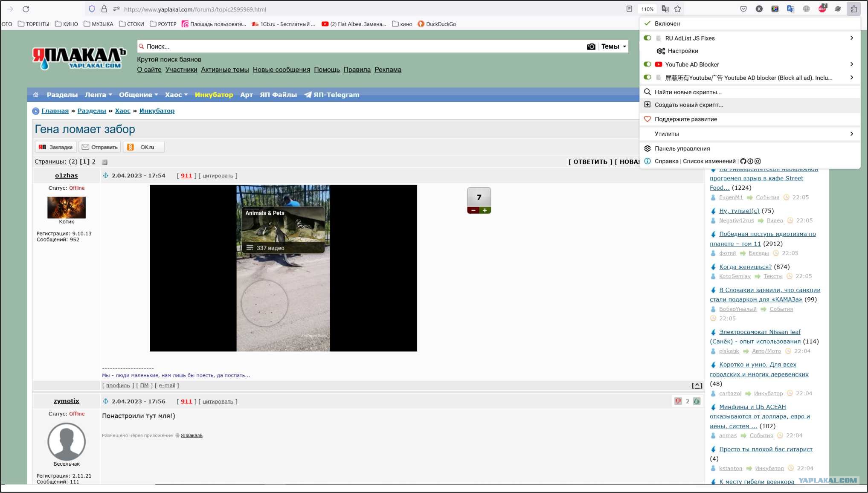The image size is (868, 493).
Task: Click the K extension icon in the toolbar
Action: [759, 9]
